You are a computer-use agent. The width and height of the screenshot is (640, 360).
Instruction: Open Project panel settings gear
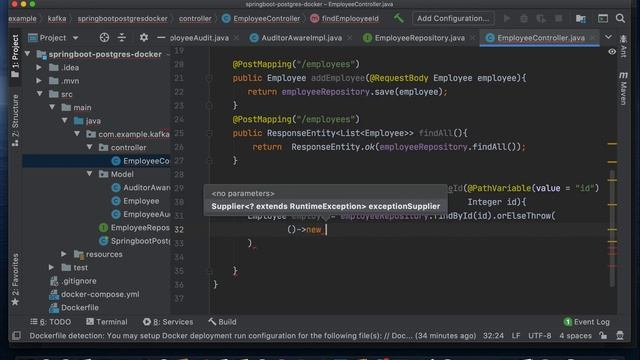click(x=144, y=38)
